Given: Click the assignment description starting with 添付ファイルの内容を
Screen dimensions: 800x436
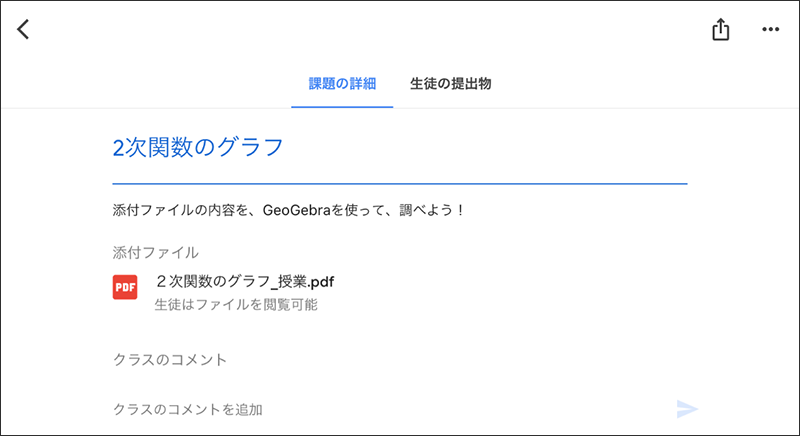Looking at the screenshot, I should coord(288,212).
